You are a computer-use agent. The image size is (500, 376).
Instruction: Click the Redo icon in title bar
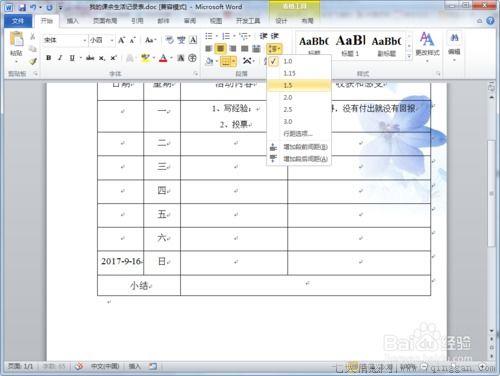[49, 7]
